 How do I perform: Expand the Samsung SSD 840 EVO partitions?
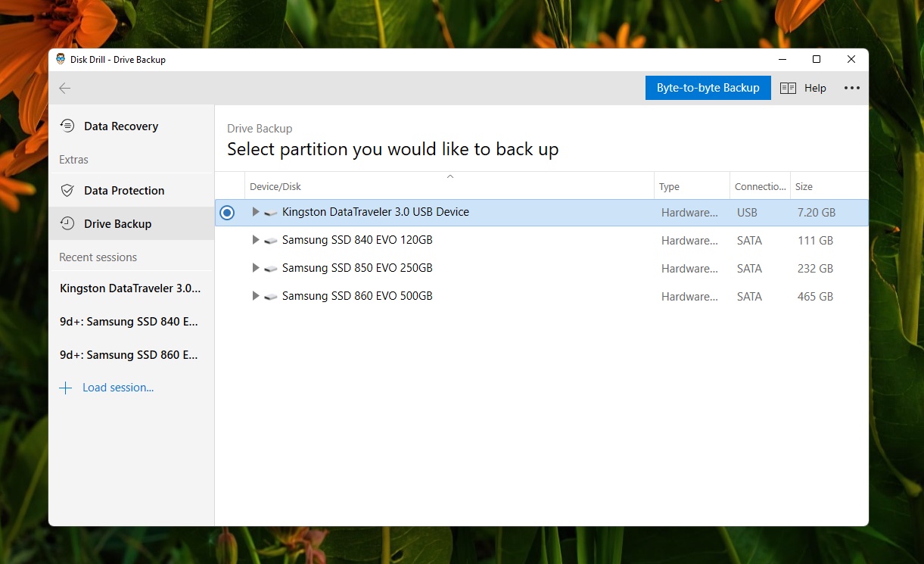pos(256,240)
